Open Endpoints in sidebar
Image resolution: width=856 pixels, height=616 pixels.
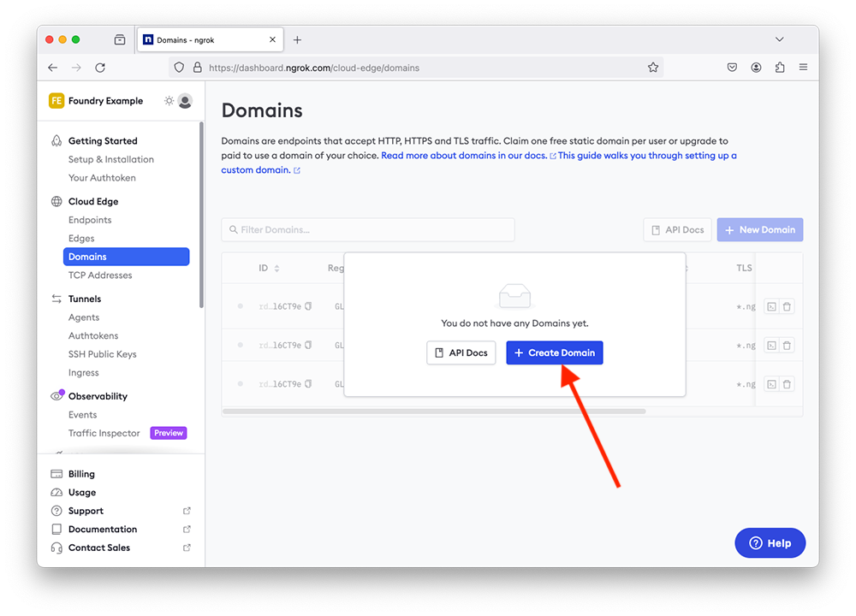pos(90,220)
